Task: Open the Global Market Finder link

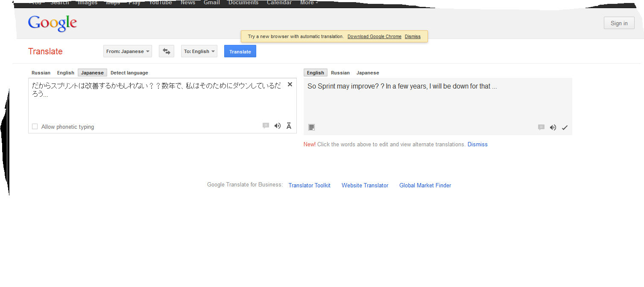Action: [425, 185]
